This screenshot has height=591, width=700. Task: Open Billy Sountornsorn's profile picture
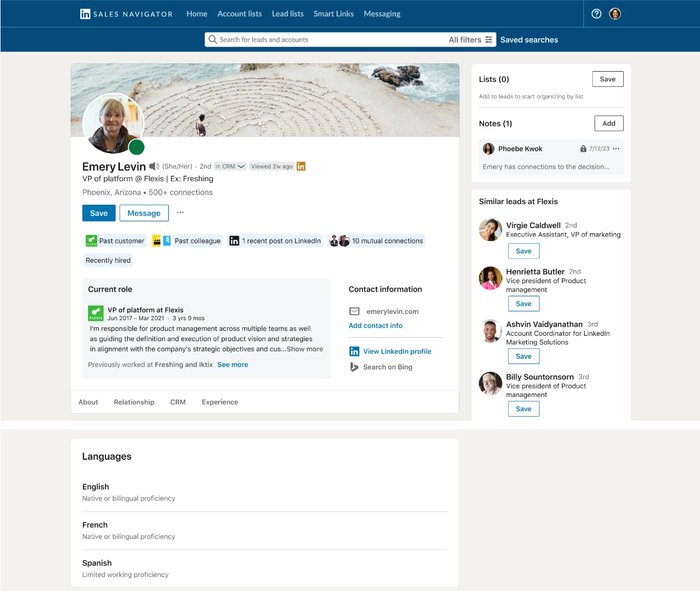[490, 384]
